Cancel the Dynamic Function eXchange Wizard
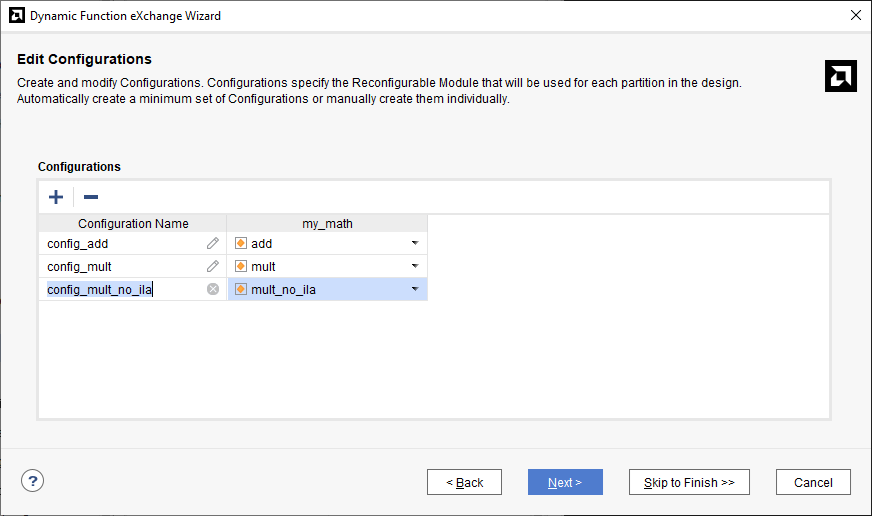The height and width of the screenshot is (516, 872). tap(812, 482)
